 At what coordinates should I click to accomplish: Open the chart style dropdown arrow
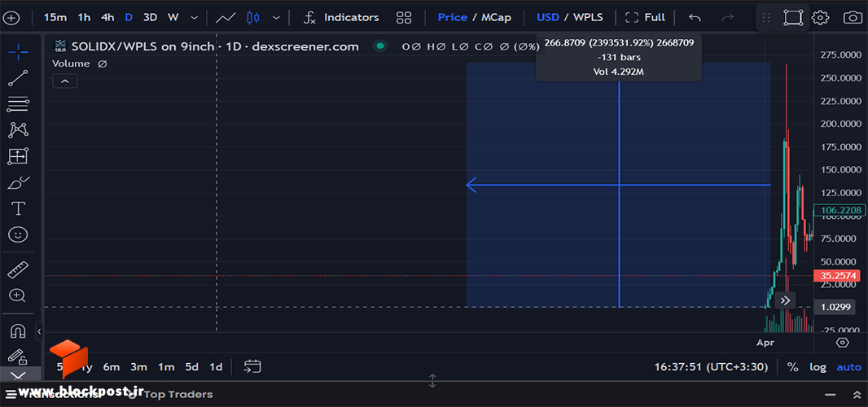[276, 18]
